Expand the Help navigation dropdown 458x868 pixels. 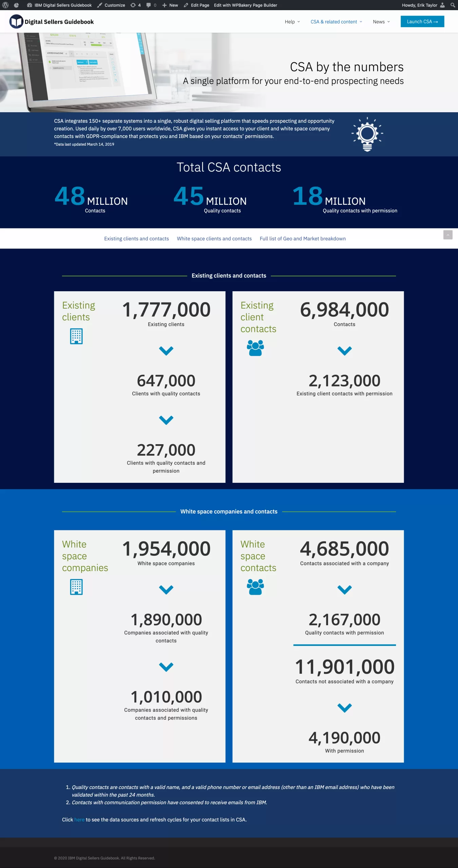point(292,22)
